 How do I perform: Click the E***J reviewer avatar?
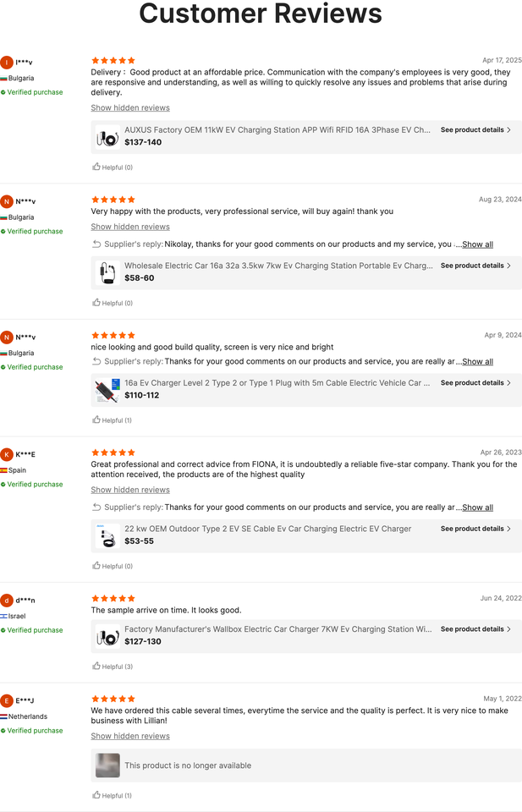coord(7,700)
